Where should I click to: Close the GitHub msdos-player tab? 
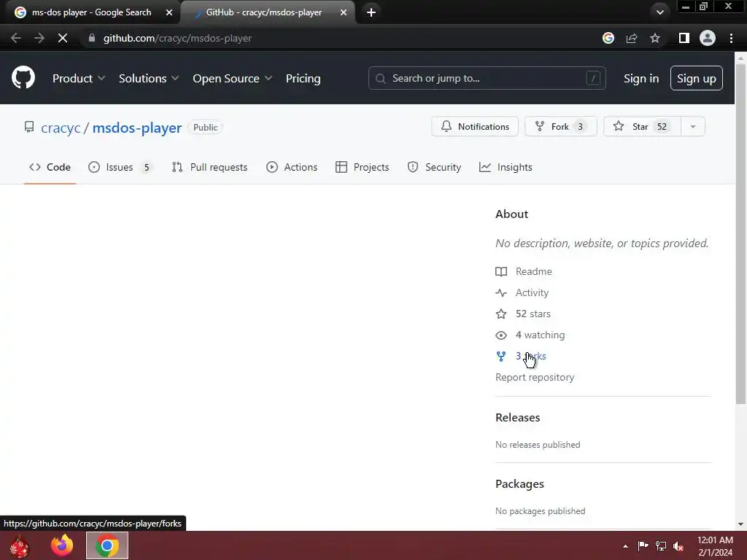click(344, 12)
